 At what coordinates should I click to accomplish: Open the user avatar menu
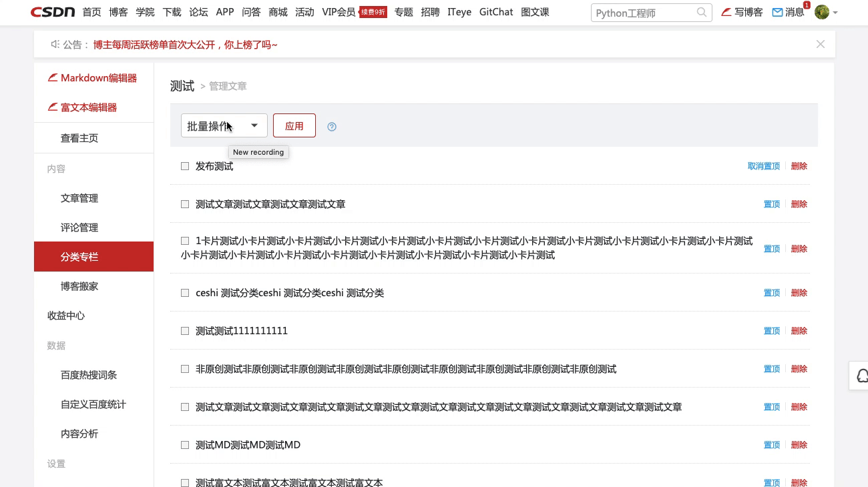click(x=822, y=12)
